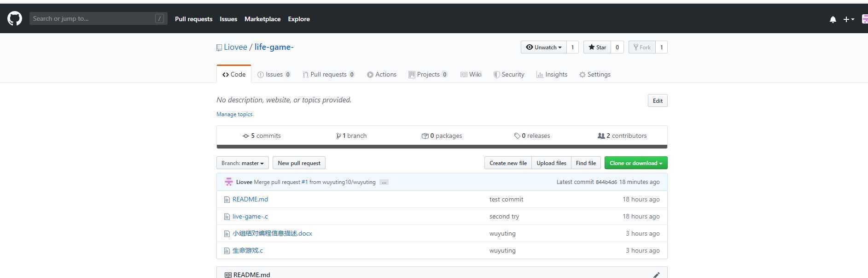The image size is (868, 278).
Task: Click the repository book icon beside Liovee
Action: pyautogui.click(x=219, y=47)
